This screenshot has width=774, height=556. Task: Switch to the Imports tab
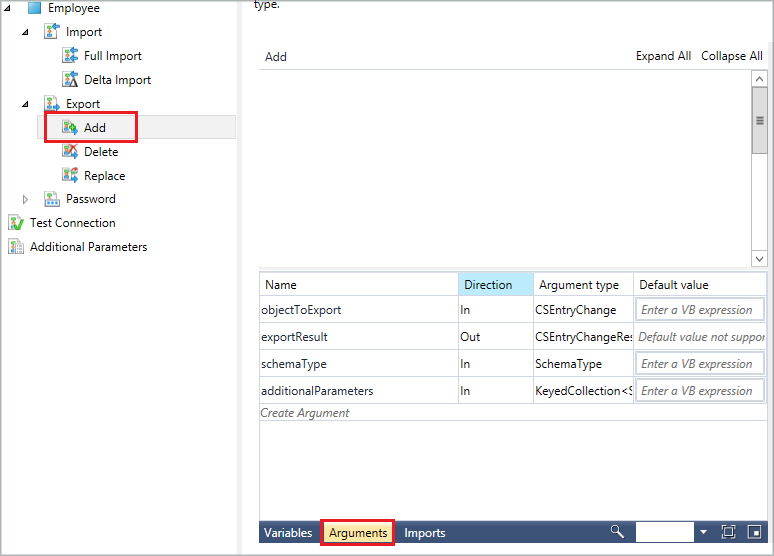(x=425, y=533)
